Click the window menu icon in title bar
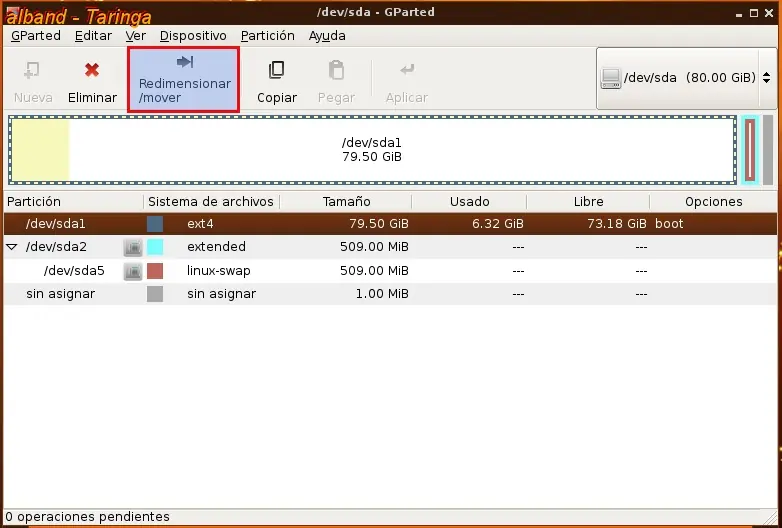The image size is (782, 528). (x=12, y=12)
